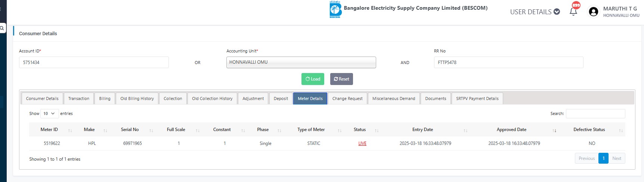Image resolution: width=644 pixels, height=182 pixels.
Task: Click the LIVE status link
Action: tap(362, 143)
